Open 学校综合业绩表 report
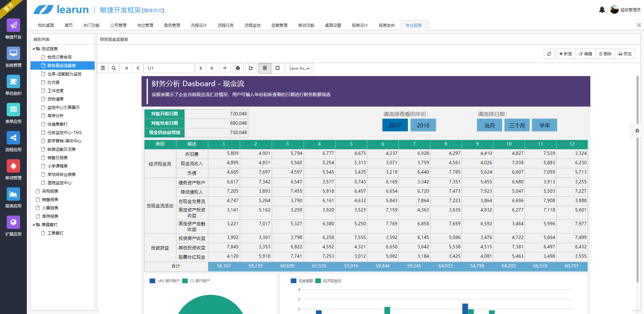 [x=61, y=174]
